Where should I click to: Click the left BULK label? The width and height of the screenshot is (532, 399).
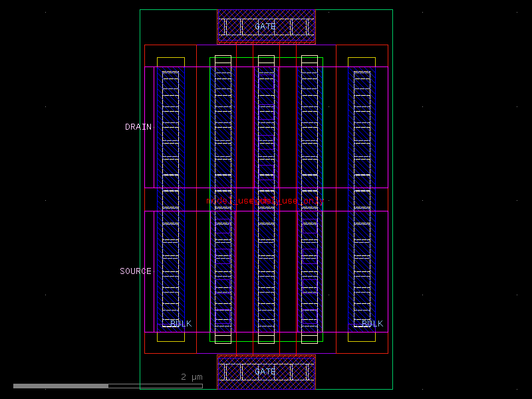[180, 324]
